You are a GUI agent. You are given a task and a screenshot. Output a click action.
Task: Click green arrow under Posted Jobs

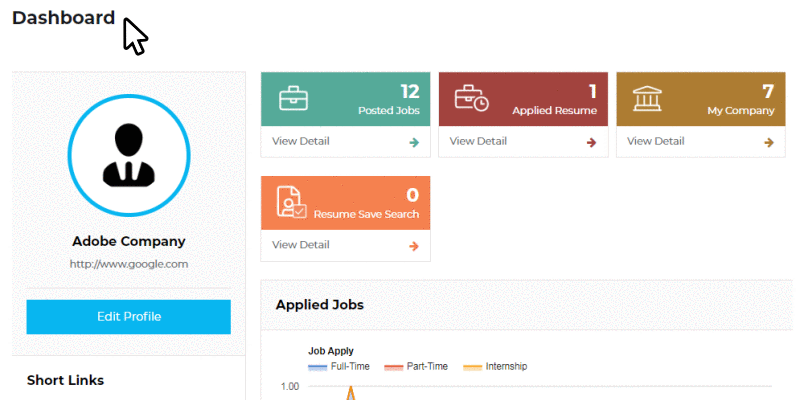414,142
